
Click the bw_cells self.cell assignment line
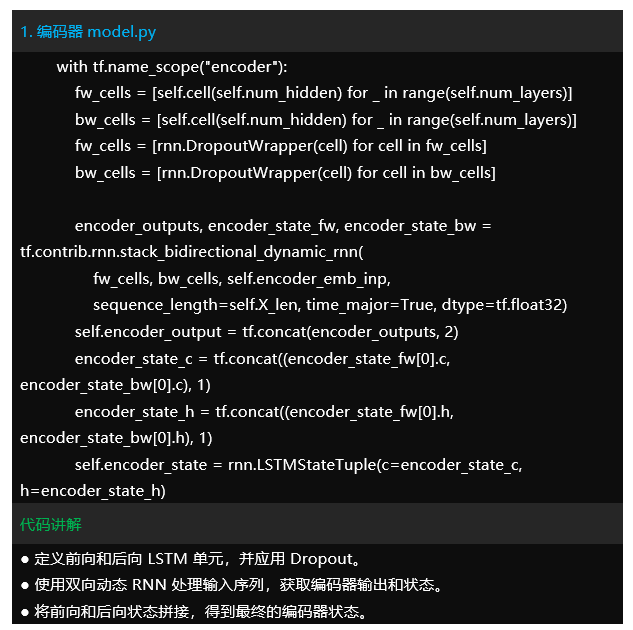(325, 120)
